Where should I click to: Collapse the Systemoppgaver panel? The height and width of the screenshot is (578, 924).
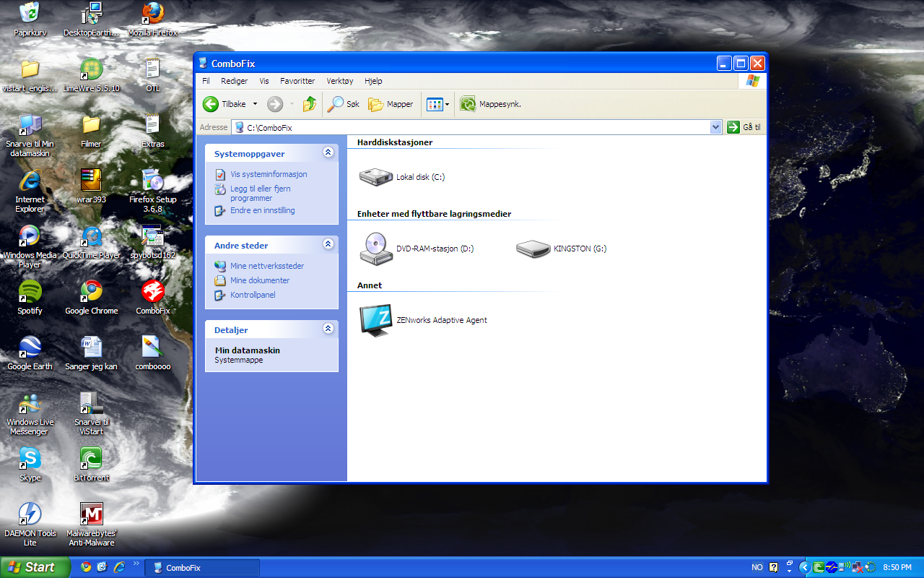(x=328, y=152)
